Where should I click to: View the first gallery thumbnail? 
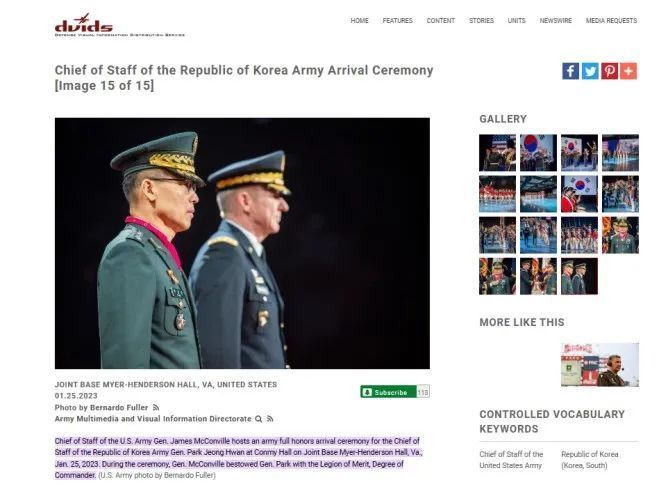(497, 153)
